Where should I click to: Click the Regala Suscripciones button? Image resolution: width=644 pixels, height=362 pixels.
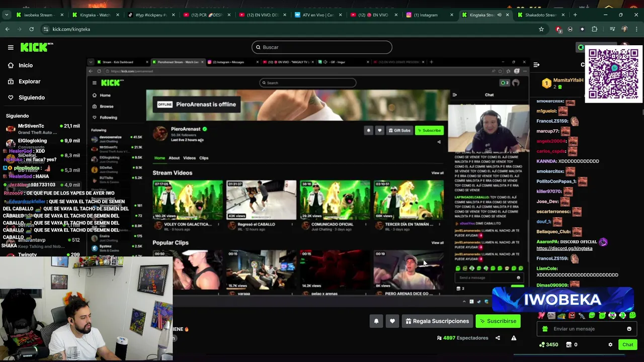click(x=437, y=321)
